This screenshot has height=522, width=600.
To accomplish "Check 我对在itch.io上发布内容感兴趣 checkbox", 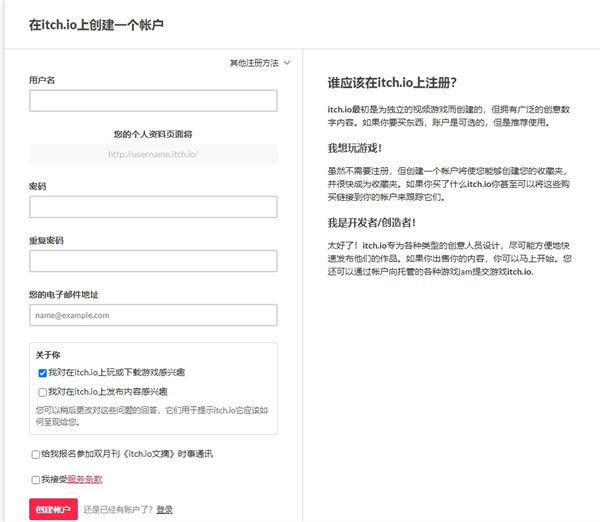I will point(42,392).
